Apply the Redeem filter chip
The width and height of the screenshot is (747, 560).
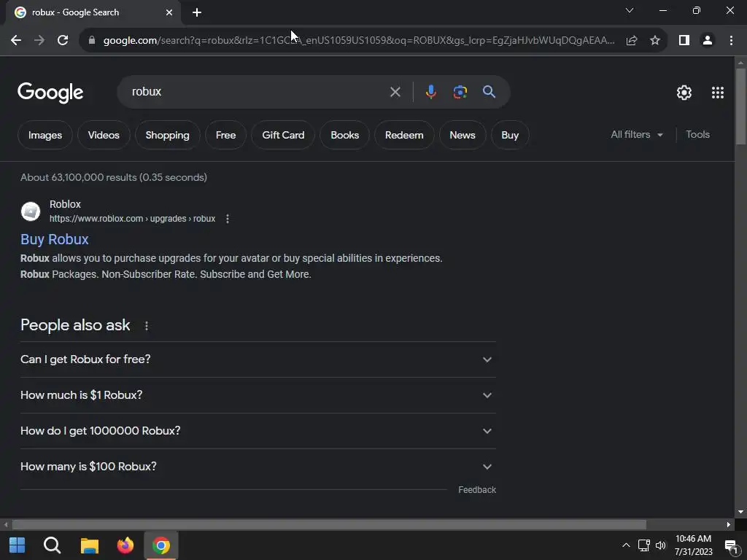(x=404, y=135)
